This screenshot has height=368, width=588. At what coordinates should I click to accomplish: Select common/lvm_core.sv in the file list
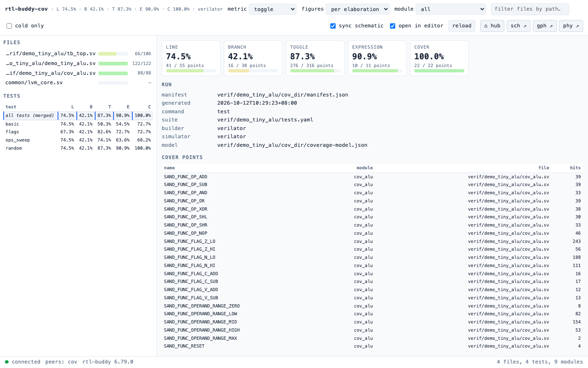click(78, 83)
